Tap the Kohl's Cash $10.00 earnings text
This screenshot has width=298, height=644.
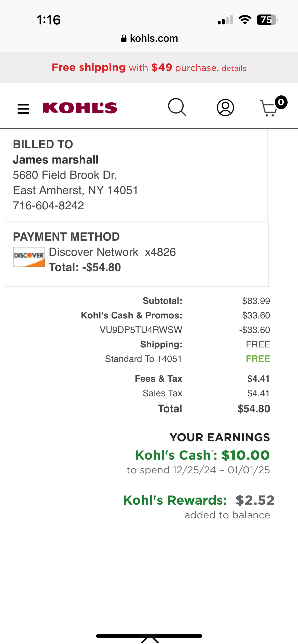pos(202,455)
